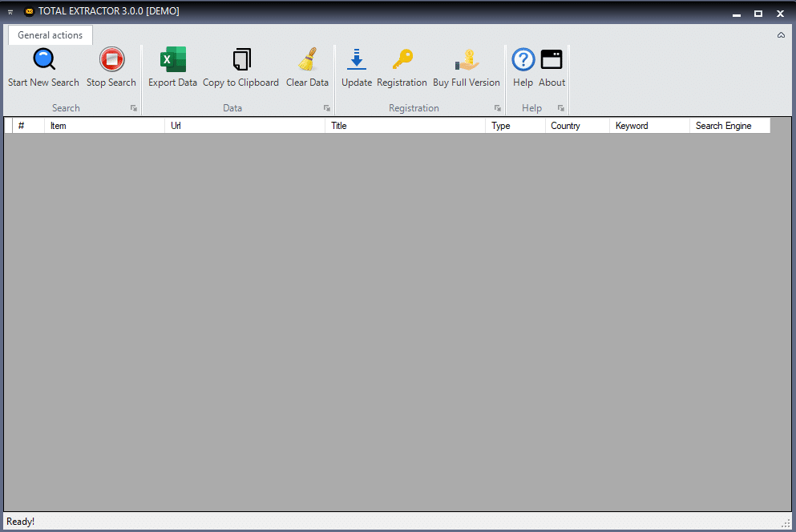Open the Registration group dialog launcher

tap(498, 108)
